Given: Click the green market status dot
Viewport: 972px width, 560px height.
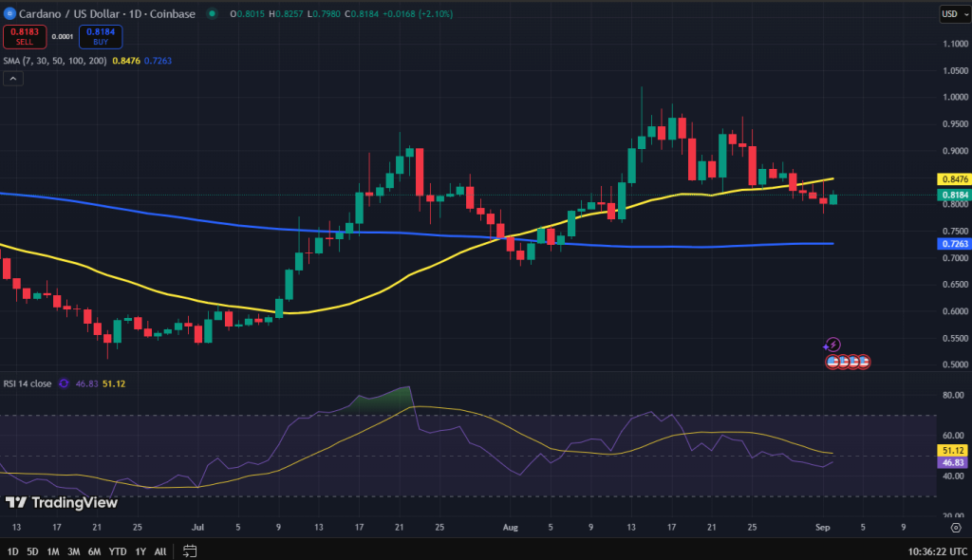Looking at the screenshot, I should click(212, 13).
